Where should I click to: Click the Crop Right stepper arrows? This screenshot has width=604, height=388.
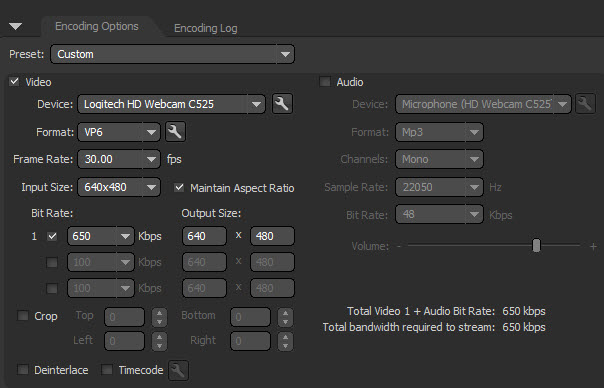pos(285,341)
